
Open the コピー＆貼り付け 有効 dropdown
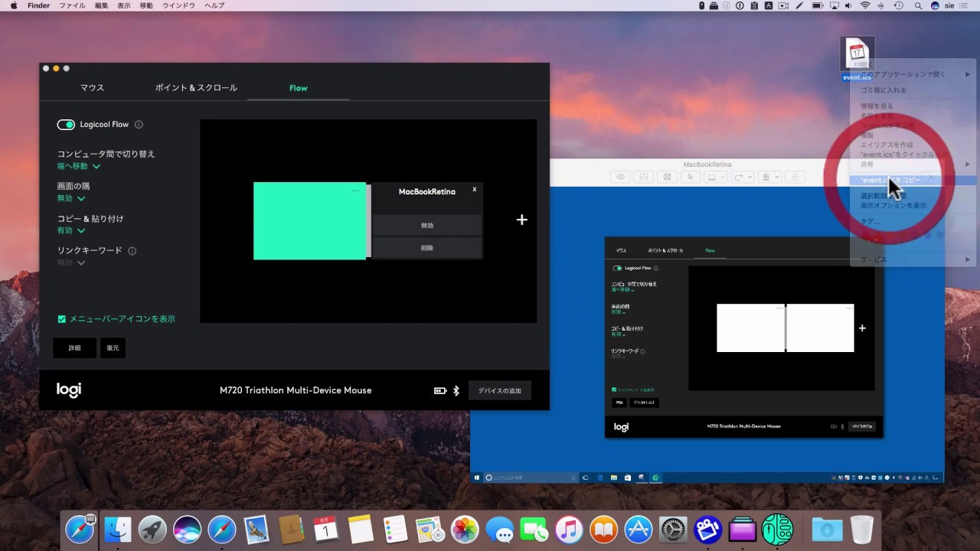tap(71, 230)
